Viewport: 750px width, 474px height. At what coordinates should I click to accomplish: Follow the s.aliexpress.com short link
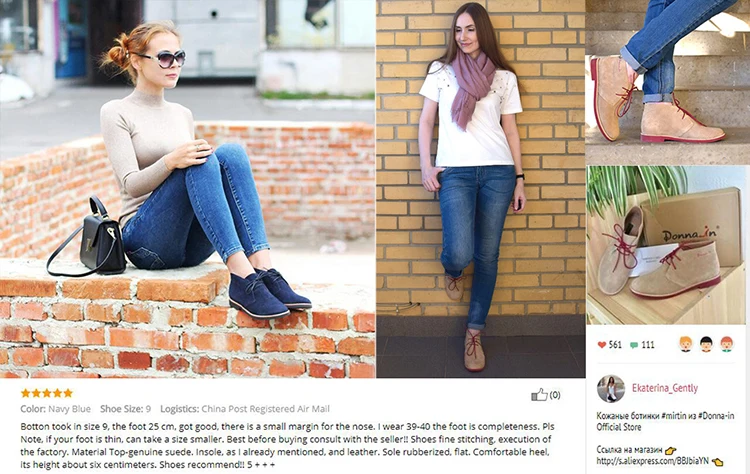coord(652,461)
